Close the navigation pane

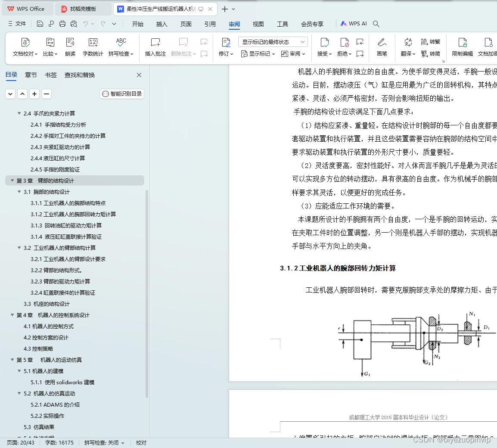click(139, 75)
